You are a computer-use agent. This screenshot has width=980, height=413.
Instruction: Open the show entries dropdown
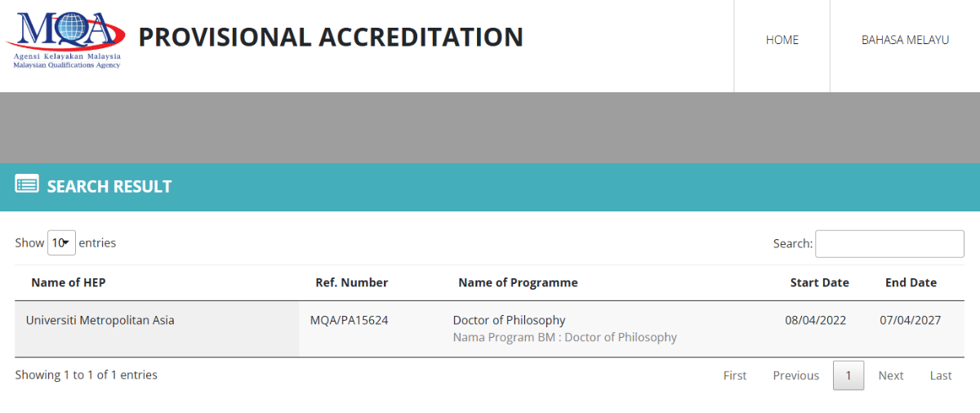point(61,243)
